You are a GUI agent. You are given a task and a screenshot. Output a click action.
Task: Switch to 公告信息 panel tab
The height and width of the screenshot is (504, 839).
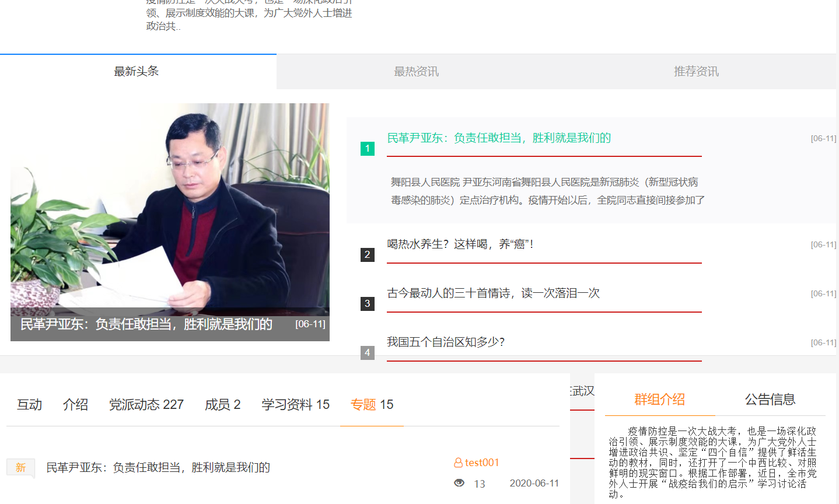pos(770,400)
